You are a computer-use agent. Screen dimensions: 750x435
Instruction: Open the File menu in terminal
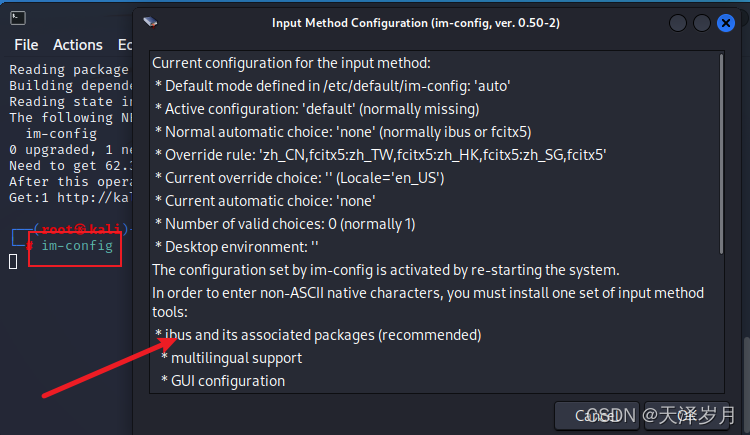(x=26, y=45)
